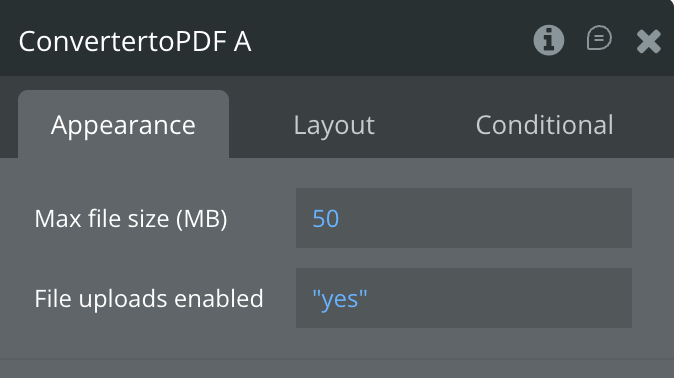Show Layout properties for this element
This screenshot has width=674, height=378.
[x=334, y=125]
